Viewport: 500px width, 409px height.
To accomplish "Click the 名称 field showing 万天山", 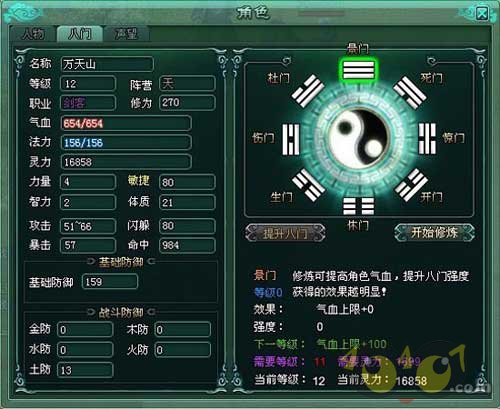I will (x=107, y=64).
